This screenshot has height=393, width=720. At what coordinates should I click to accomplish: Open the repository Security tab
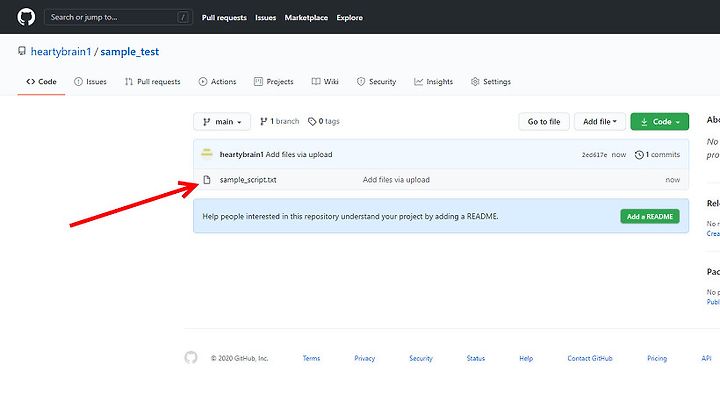click(x=377, y=82)
